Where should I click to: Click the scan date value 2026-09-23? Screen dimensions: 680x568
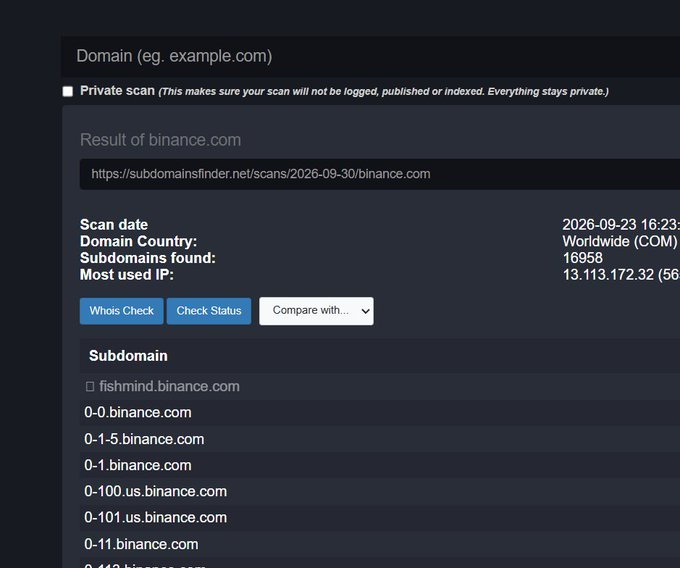599,225
